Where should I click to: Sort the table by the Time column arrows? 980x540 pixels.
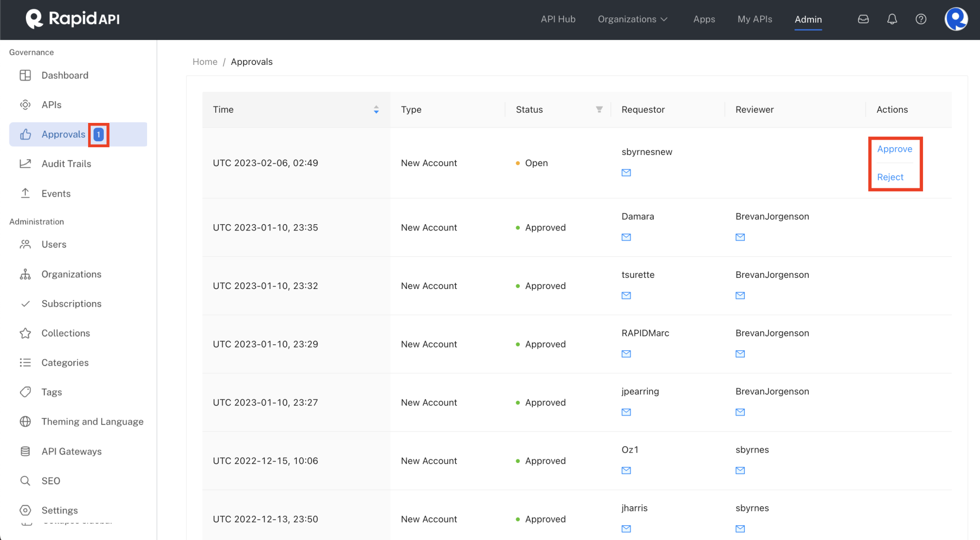(376, 110)
